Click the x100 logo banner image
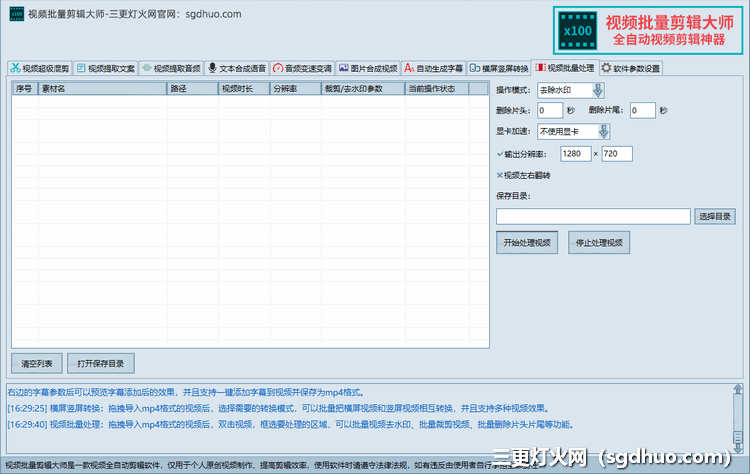 (648, 31)
